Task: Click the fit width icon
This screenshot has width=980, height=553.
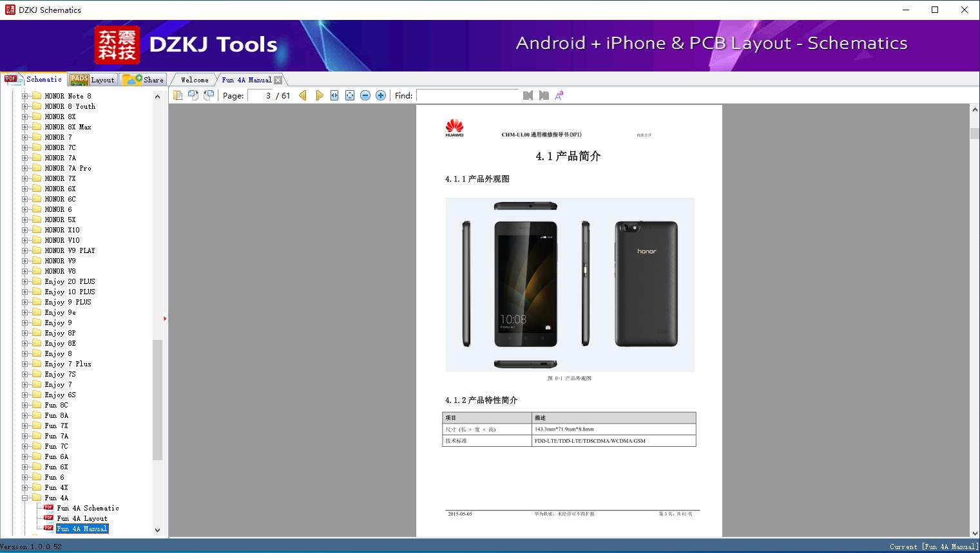Action: coord(334,95)
